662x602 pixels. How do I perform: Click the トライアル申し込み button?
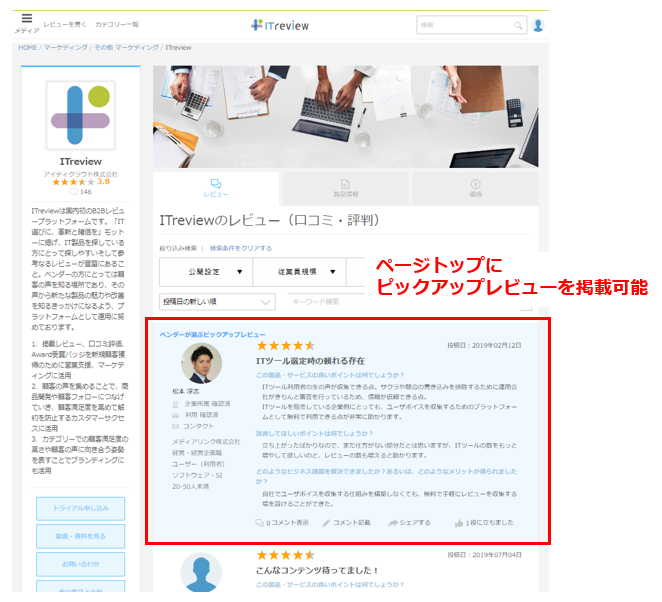pyautogui.click(x=81, y=509)
